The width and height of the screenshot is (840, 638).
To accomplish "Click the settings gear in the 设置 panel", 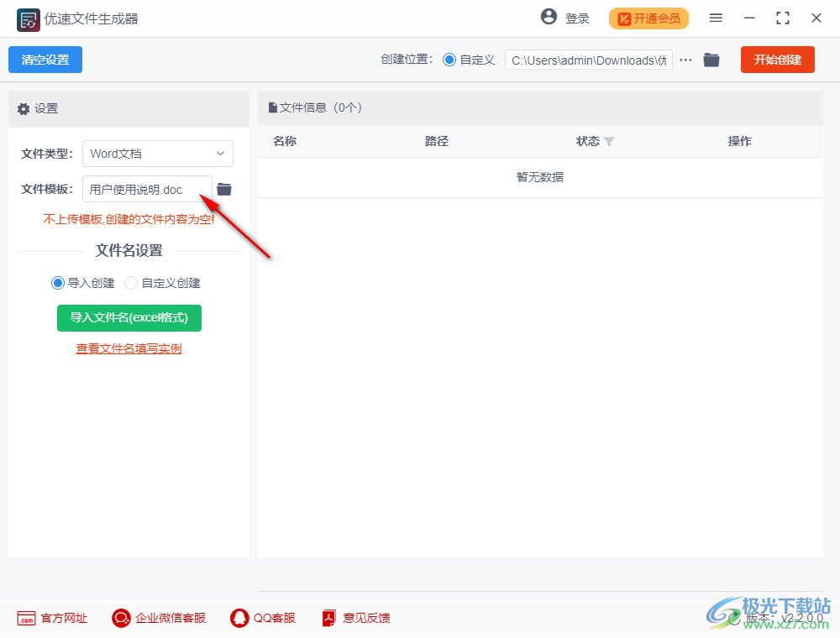I will click(x=24, y=108).
